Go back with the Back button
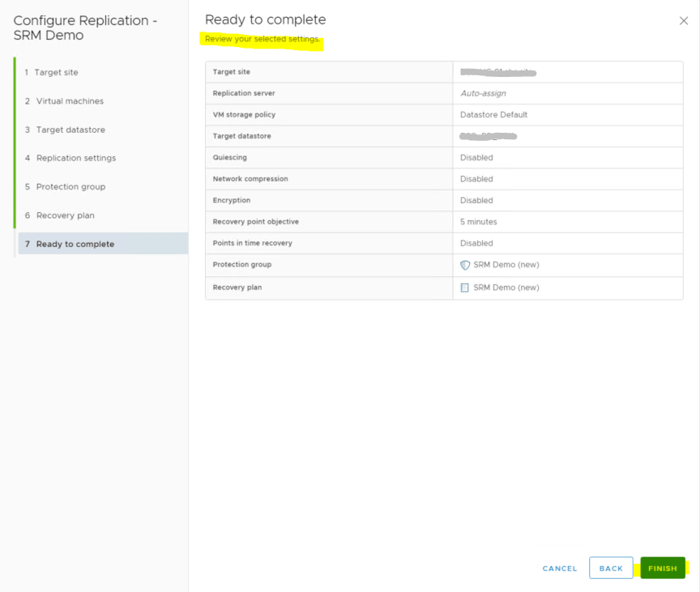 point(611,569)
